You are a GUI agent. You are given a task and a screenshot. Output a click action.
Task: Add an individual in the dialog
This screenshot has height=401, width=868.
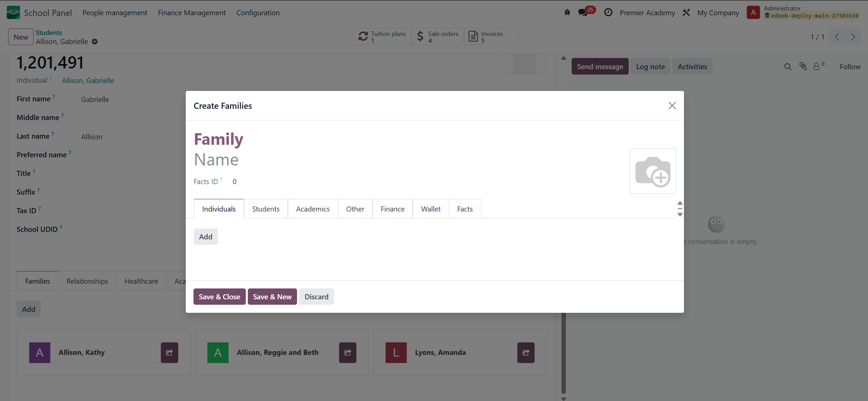[206, 237]
